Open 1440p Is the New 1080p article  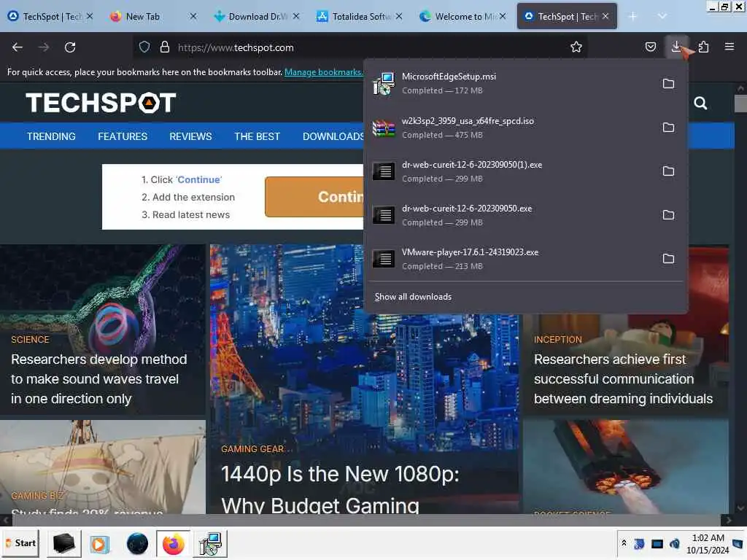[340, 489]
